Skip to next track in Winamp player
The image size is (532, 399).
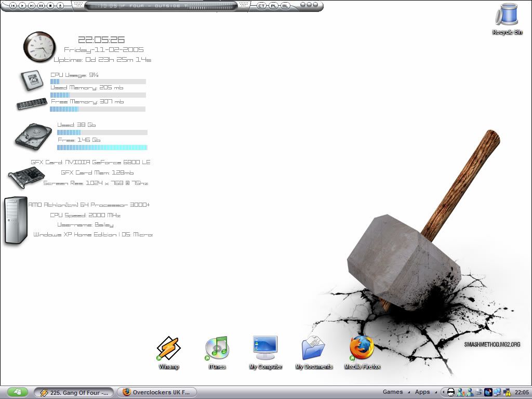tap(32, 6)
